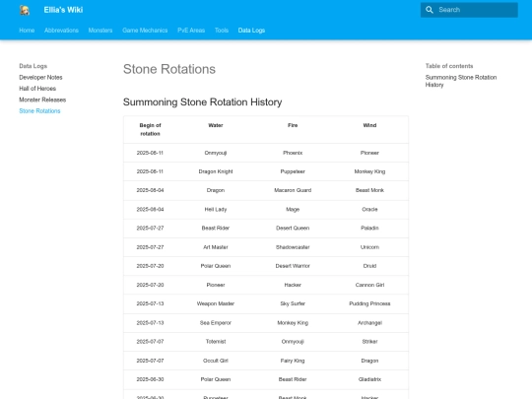532x399 pixels.
Task: Click the Mage cell
Action: (293, 209)
